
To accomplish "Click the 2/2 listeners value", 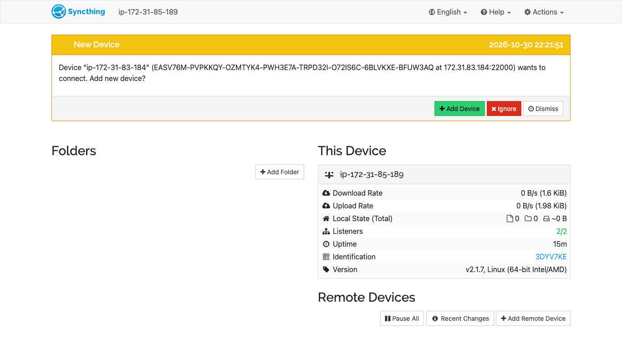I will [561, 231].
